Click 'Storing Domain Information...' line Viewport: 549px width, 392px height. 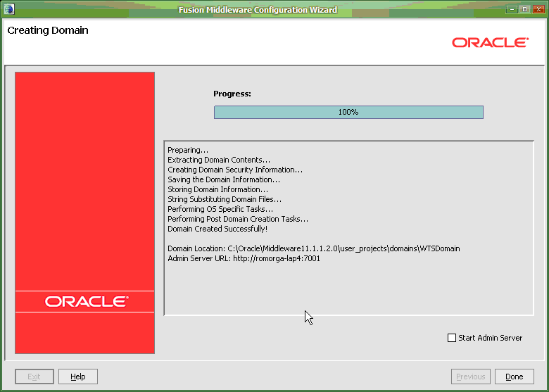(217, 189)
